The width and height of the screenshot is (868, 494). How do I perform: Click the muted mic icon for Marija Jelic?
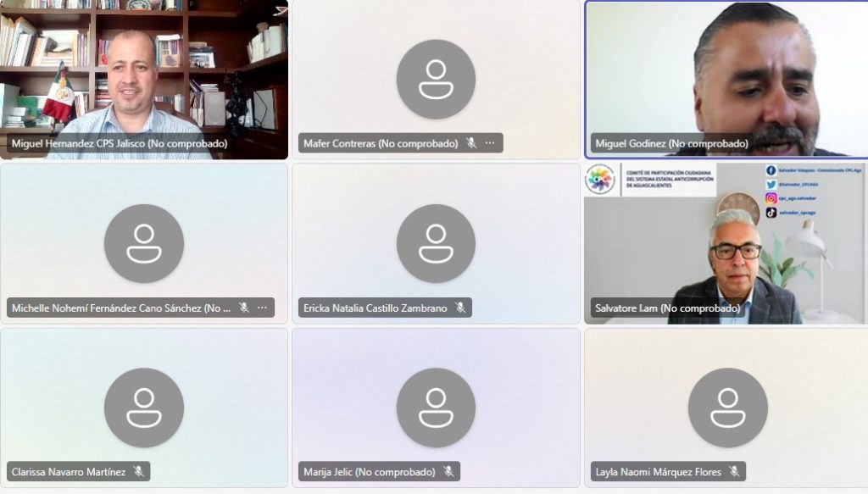[x=448, y=471]
